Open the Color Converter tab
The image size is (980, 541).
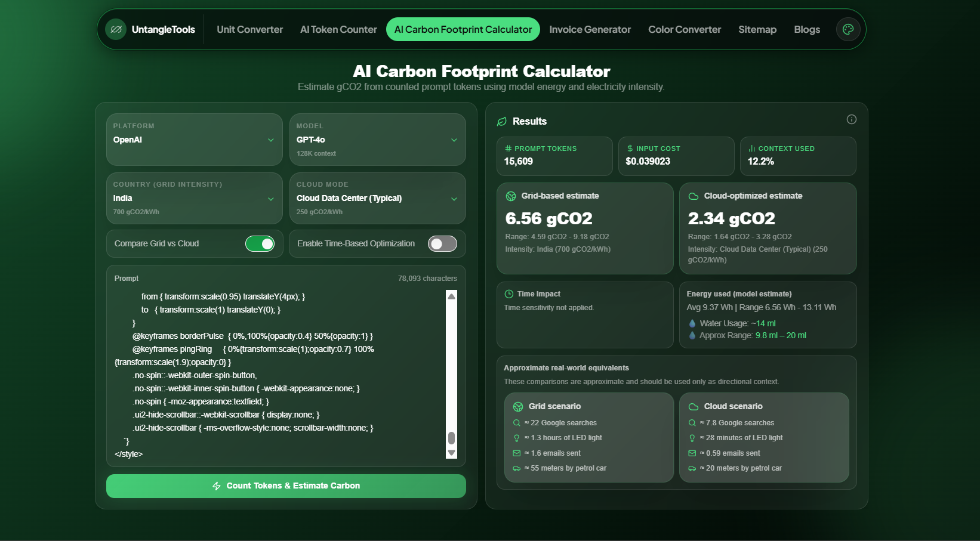tap(685, 29)
